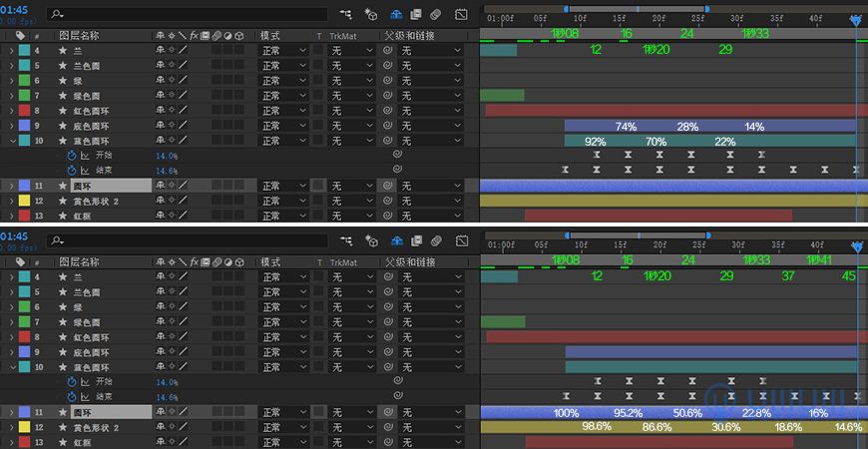The image size is (868, 449).
Task: Click the Graph Editor icon in the top timeline
Action: coord(461,15)
